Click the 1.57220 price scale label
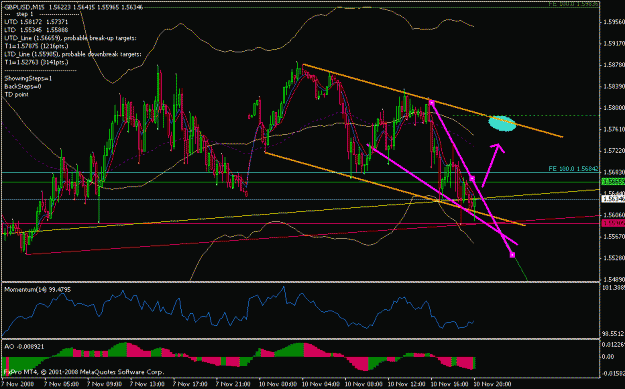The width and height of the screenshot is (625, 389). [614, 151]
